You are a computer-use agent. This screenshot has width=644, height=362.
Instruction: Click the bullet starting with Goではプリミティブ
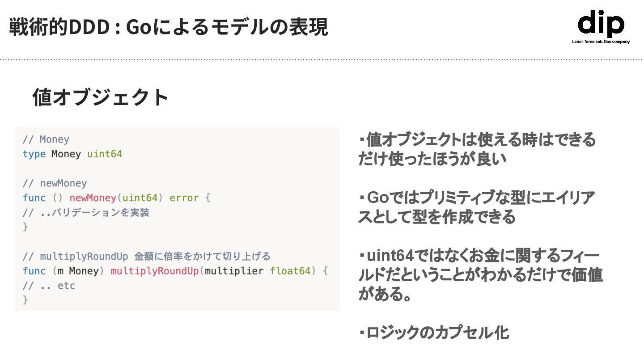tap(477, 207)
